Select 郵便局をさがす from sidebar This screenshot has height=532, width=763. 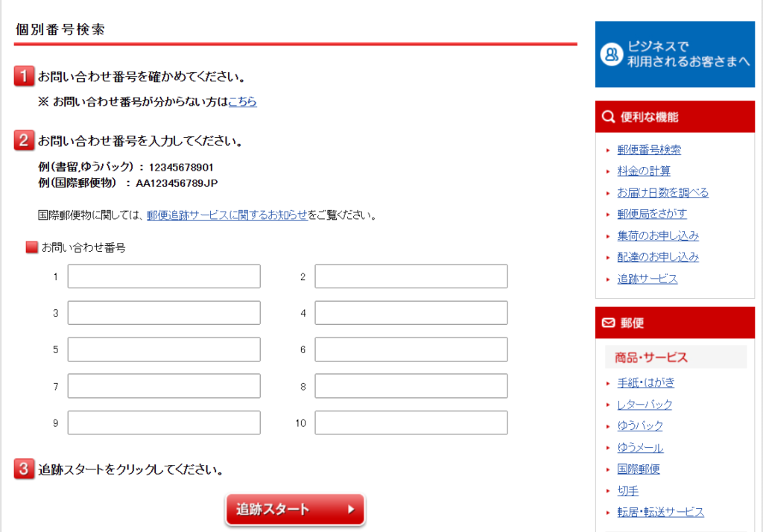point(651,214)
